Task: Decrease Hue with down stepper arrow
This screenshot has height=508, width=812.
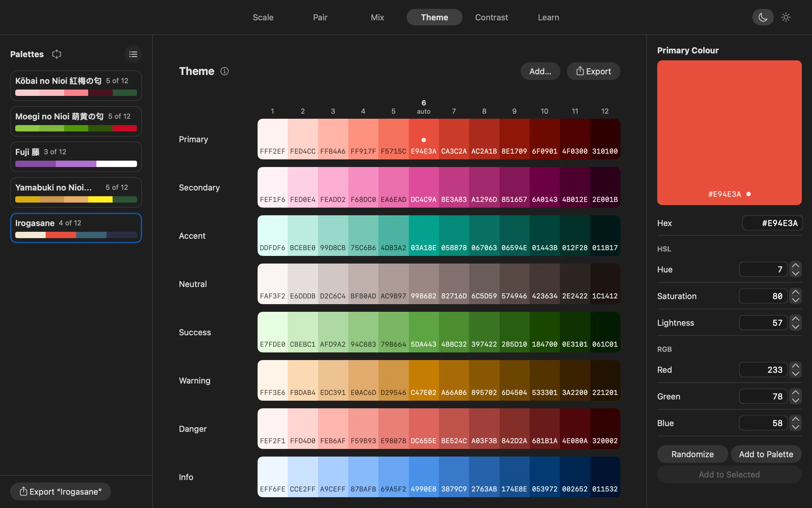Action: point(795,273)
